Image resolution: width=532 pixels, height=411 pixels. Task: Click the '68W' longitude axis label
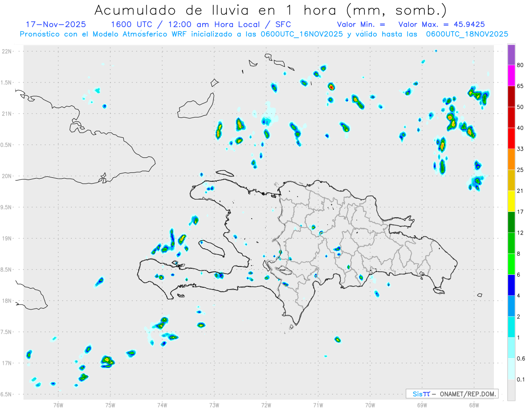474,404
